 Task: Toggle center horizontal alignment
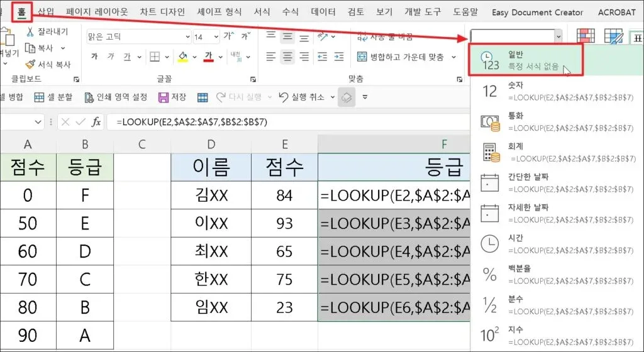point(287,57)
